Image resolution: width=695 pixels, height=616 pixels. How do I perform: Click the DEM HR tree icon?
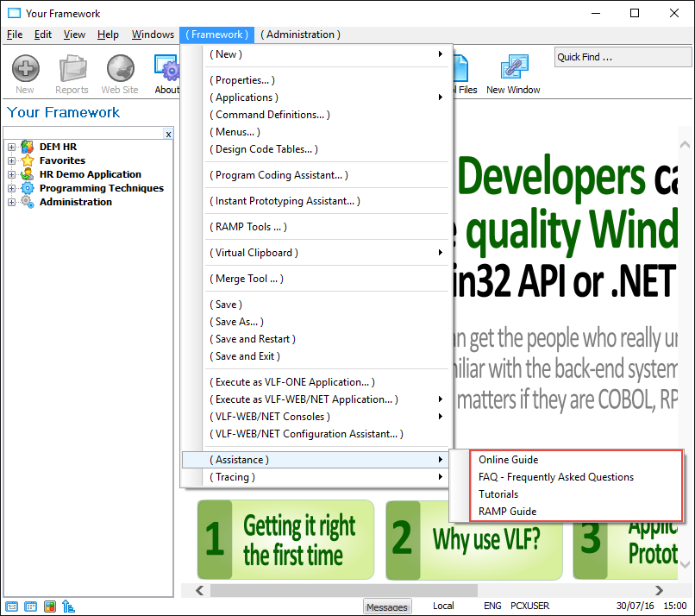pos(27,147)
